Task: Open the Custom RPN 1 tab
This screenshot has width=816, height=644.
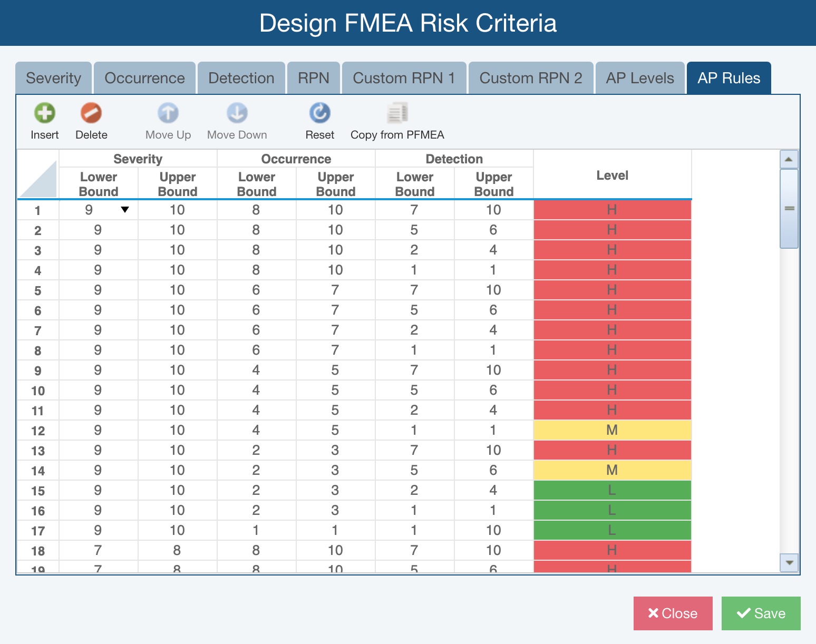Action: [404, 77]
